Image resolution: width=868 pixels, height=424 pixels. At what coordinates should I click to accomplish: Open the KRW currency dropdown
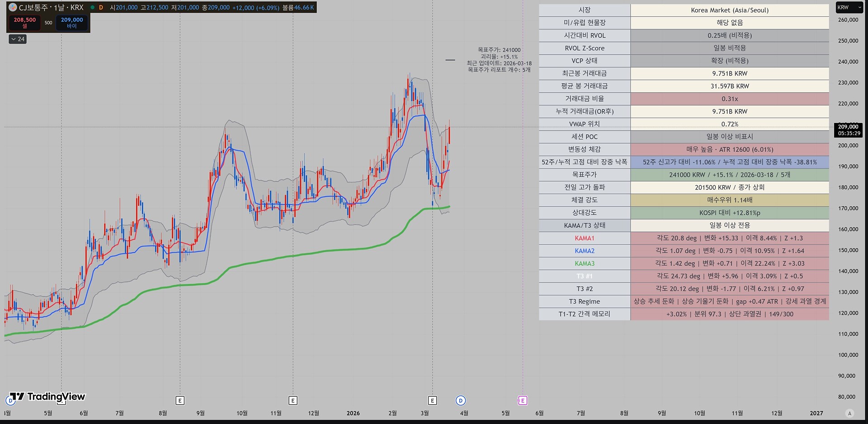pos(849,7)
